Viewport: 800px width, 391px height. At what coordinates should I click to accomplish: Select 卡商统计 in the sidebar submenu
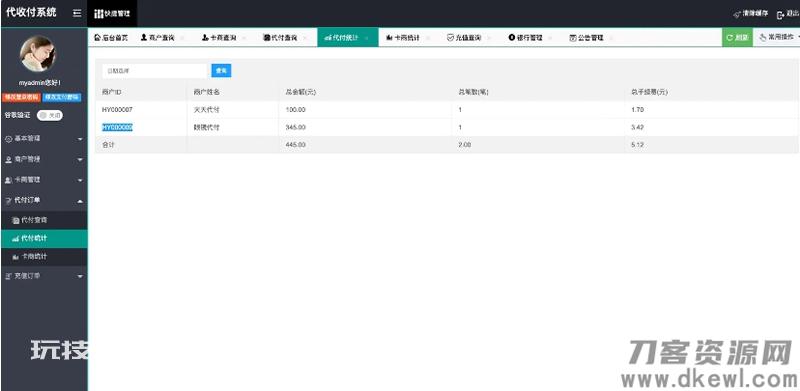(44, 257)
